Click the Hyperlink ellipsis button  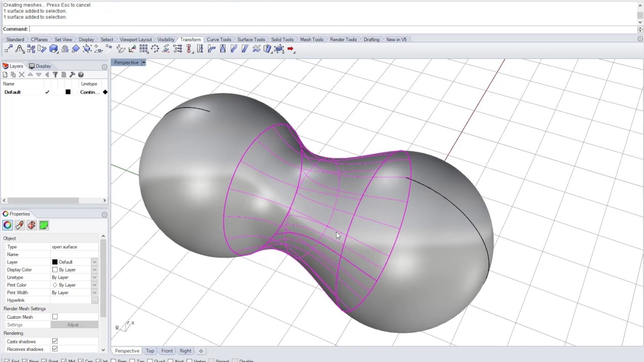tap(94, 300)
